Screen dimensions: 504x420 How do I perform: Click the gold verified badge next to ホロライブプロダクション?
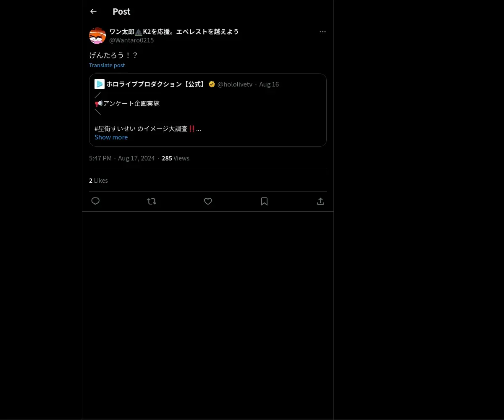point(212,84)
